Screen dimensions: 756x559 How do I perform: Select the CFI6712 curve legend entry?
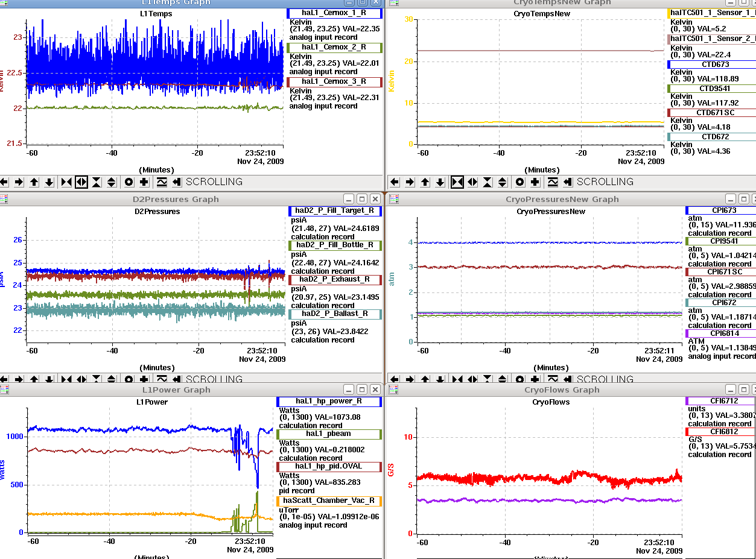(720, 401)
